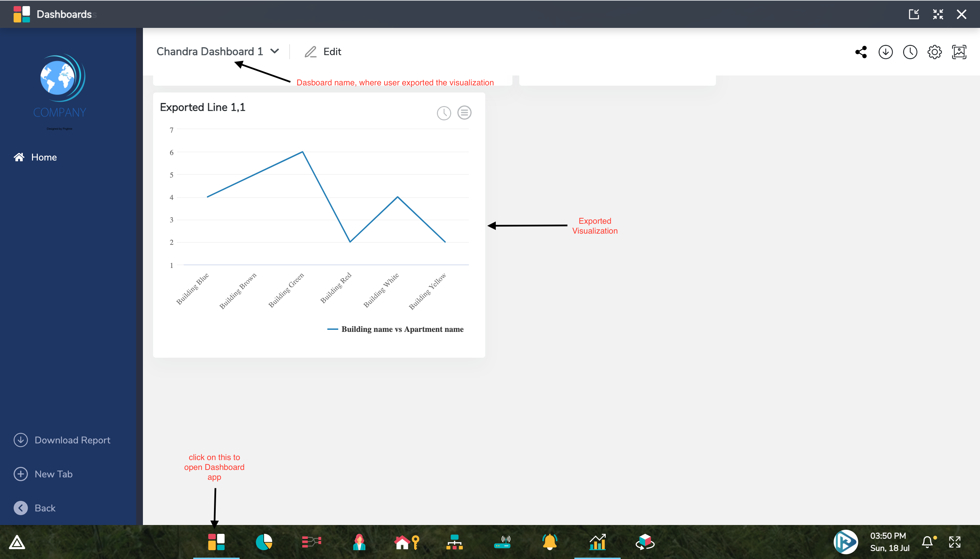Click the visualization menu hamburger icon

tap(464, 112)
